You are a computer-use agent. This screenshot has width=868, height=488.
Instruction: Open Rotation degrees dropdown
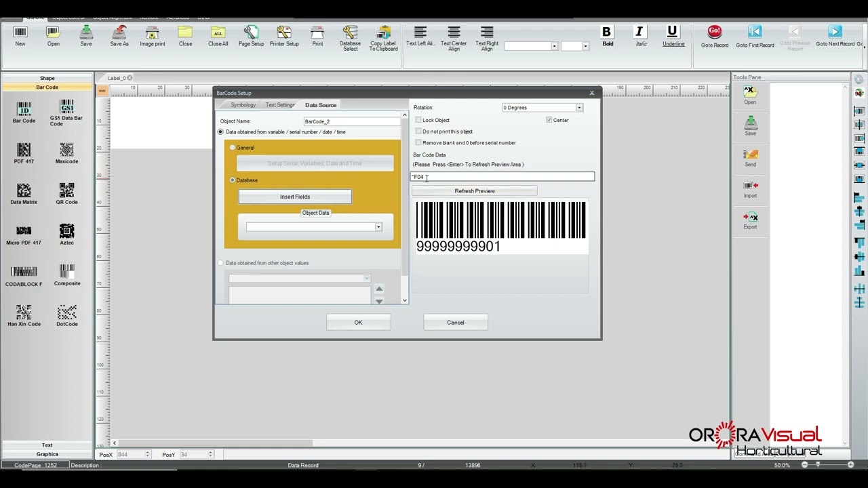click(x=579, y=108)
